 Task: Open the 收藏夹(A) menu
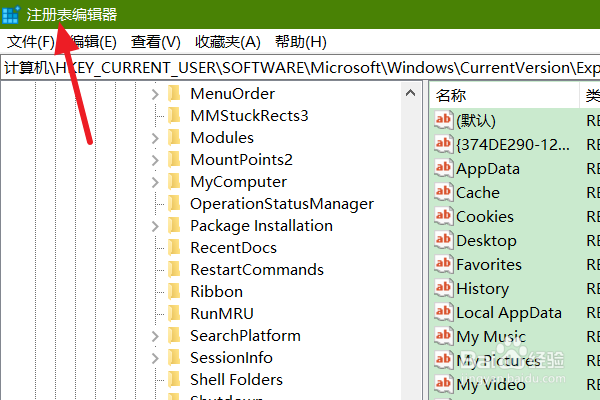point(228,42)
